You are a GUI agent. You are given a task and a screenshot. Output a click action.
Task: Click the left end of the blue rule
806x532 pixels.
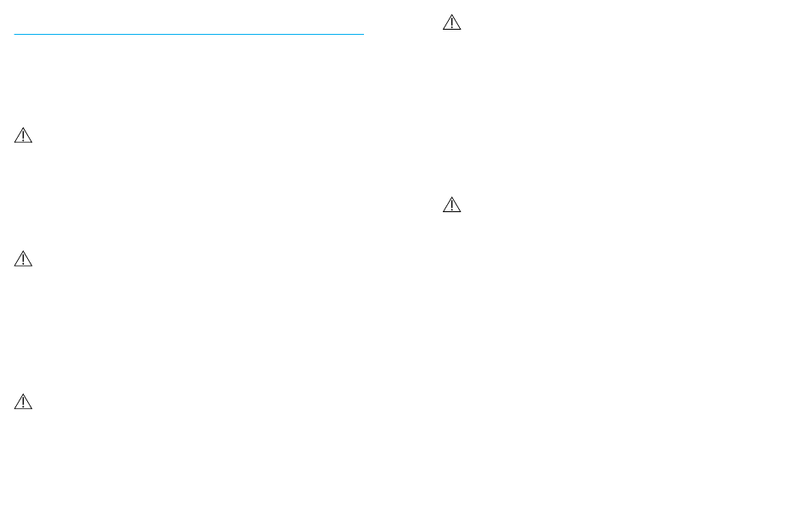(x=15, y=35)
